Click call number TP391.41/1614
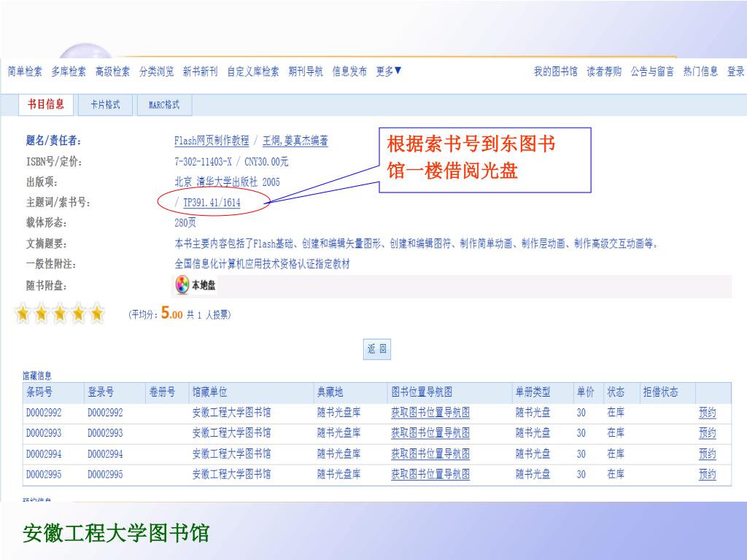This screenshot has height=560, width=747. point(212,203)
